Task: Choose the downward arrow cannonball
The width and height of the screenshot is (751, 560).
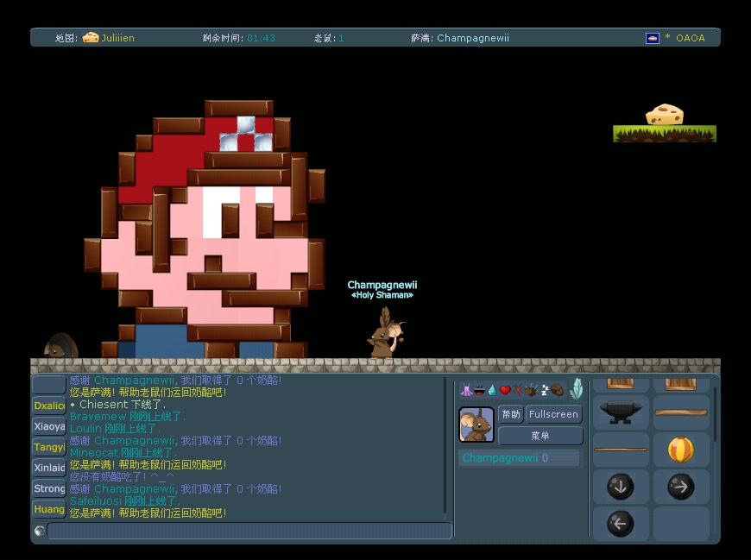Action: click(621, 487)
